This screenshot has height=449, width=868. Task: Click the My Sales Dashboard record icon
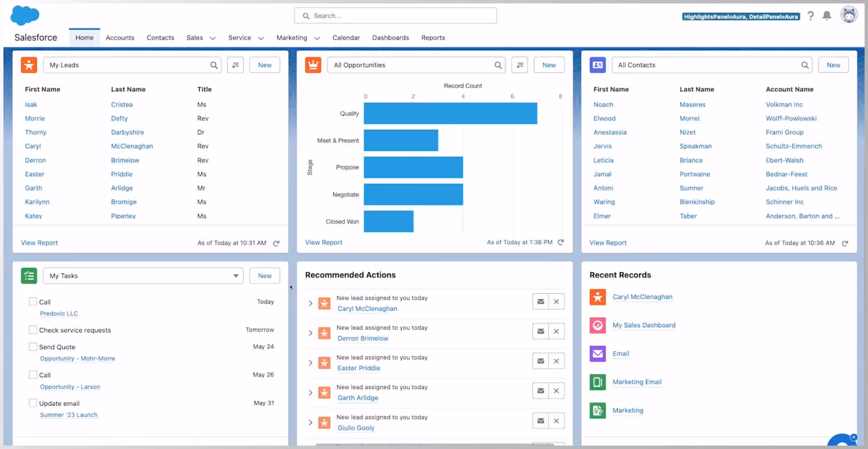(x=597, y=325)
